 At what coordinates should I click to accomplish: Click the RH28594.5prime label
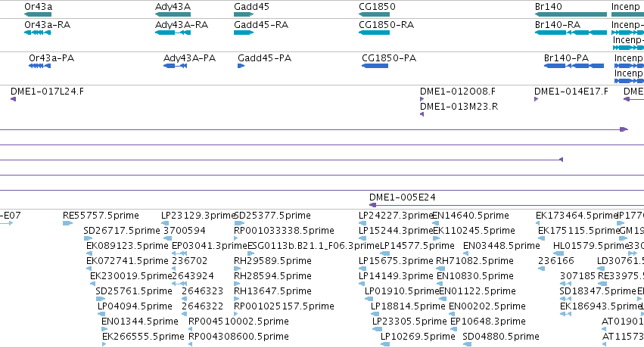point(272,276)
